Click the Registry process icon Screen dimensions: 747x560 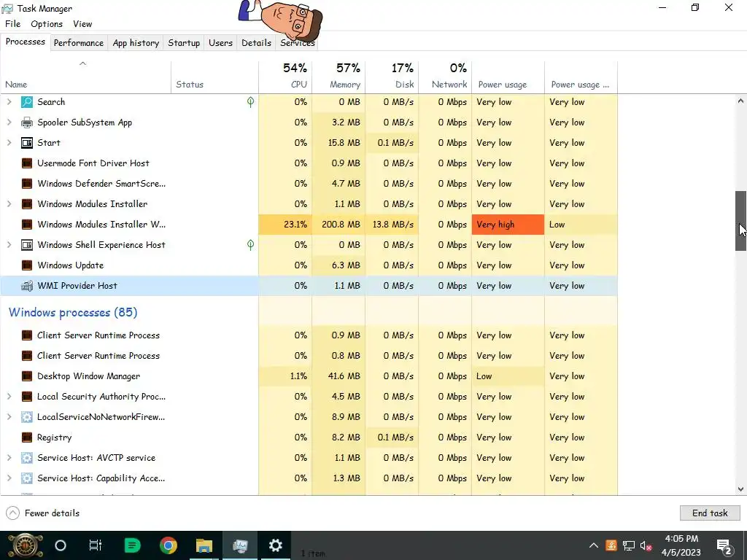[x=27, y=437]
